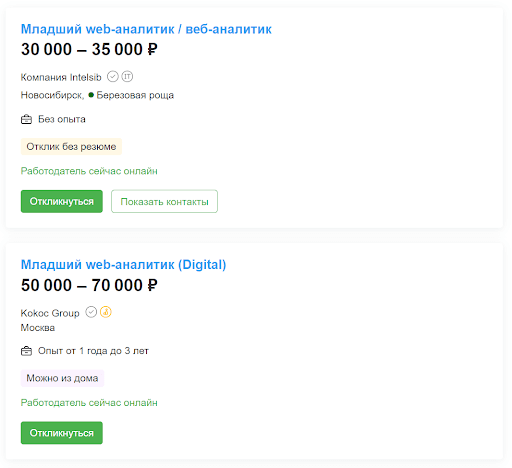The height and width of the screenshot is (468, 512).
Task: Select the Отклик без резюме tag
Action: coord(71,147)
